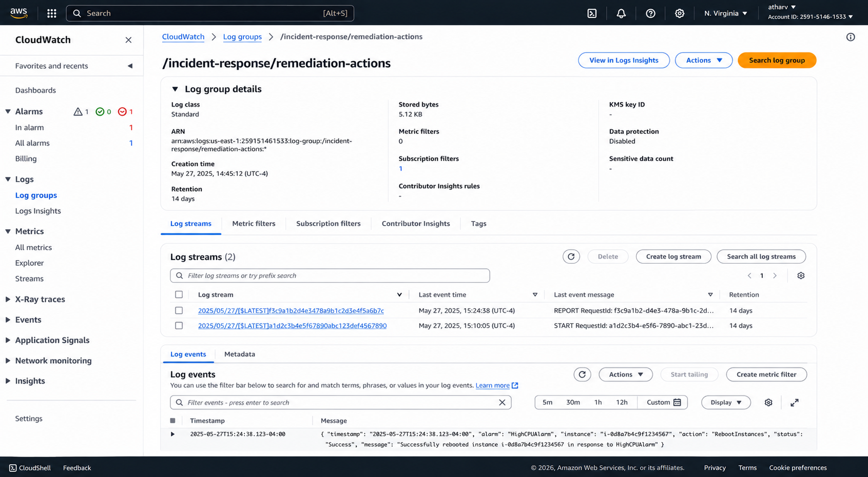This screenshot has width=868, height=477.
Task: Open CloudShell icon in top bar
Action: pyautogui.click(x=592, y=13)
